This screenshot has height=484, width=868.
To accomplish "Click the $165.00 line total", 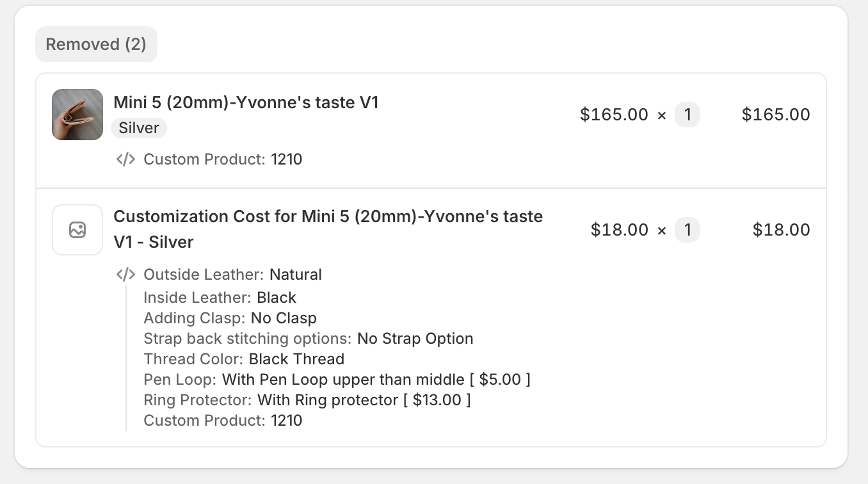I will click(x=776, y=115).
